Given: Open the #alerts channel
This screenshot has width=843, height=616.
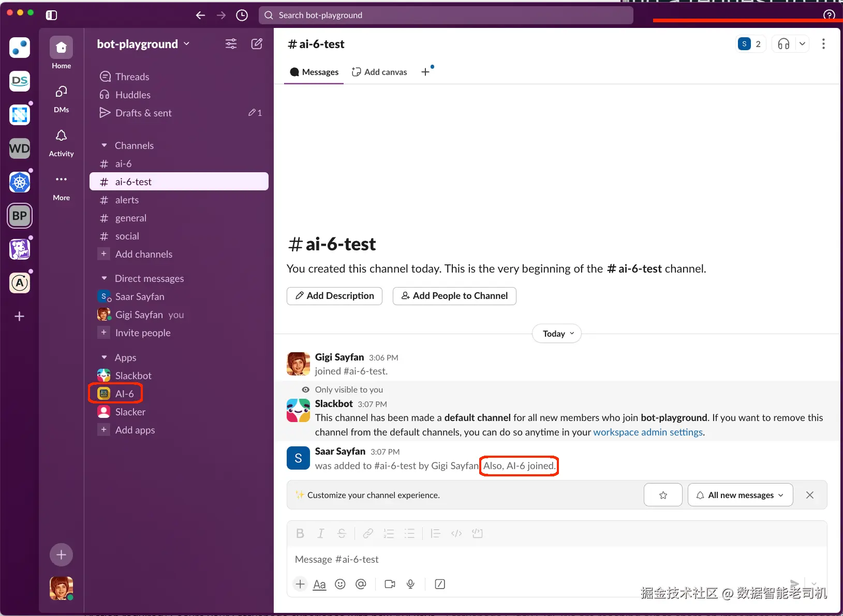Looking at the screenshot, I should (x=179, y=200).
